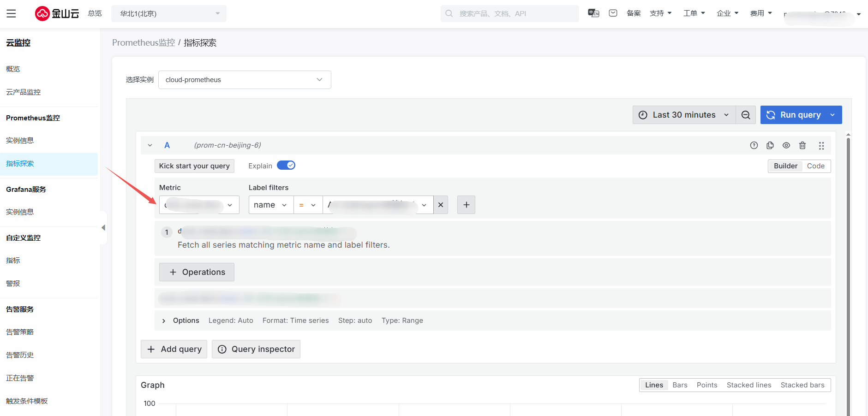This screenshot has width=868, height=416.
Task: Remove the name label filter with the X
Action: (x=441, y=205)
